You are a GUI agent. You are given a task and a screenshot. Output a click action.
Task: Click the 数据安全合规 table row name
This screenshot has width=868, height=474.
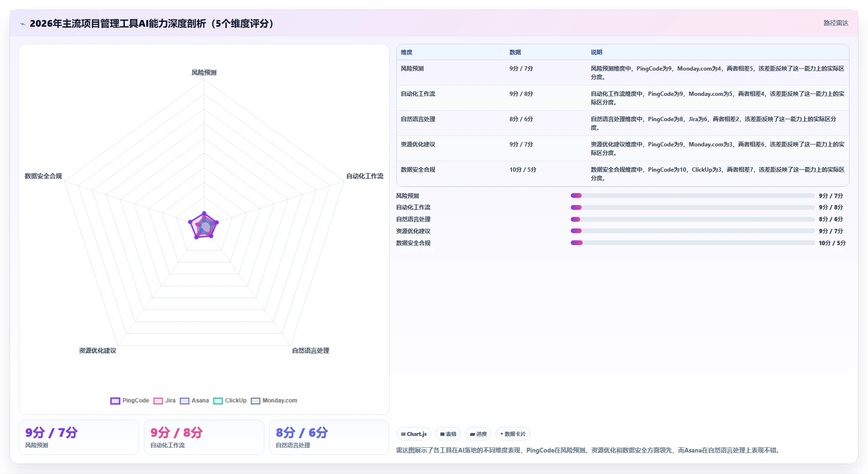point(418,170)
